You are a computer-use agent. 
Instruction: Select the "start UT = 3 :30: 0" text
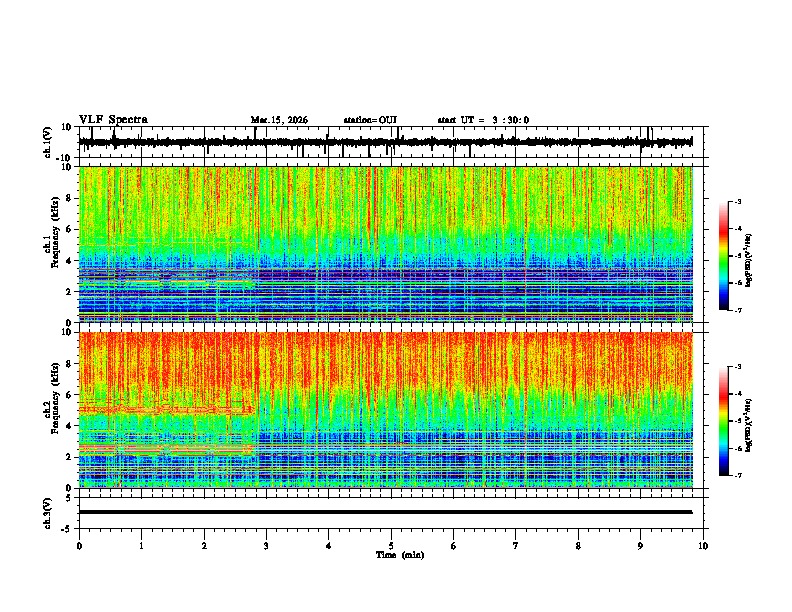(483, 120)
